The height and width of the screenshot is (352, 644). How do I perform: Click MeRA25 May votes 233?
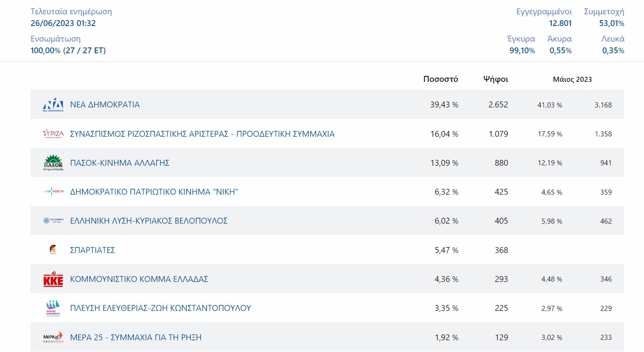606,337
